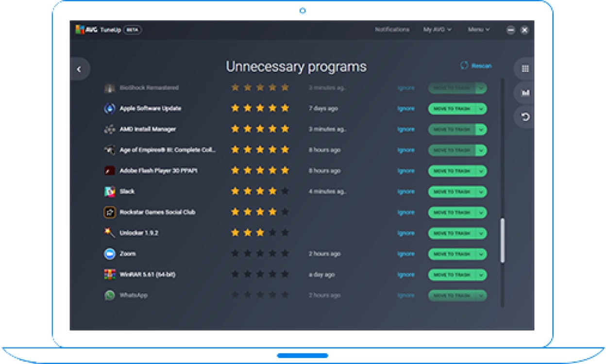Click the Rockstar Games Social Club icon

[110, 213]
